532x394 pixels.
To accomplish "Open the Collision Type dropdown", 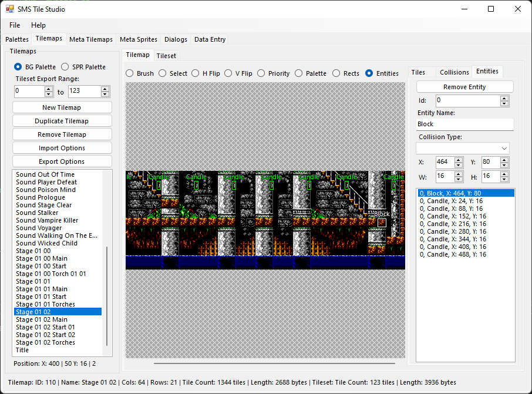I will pos(463,149).
